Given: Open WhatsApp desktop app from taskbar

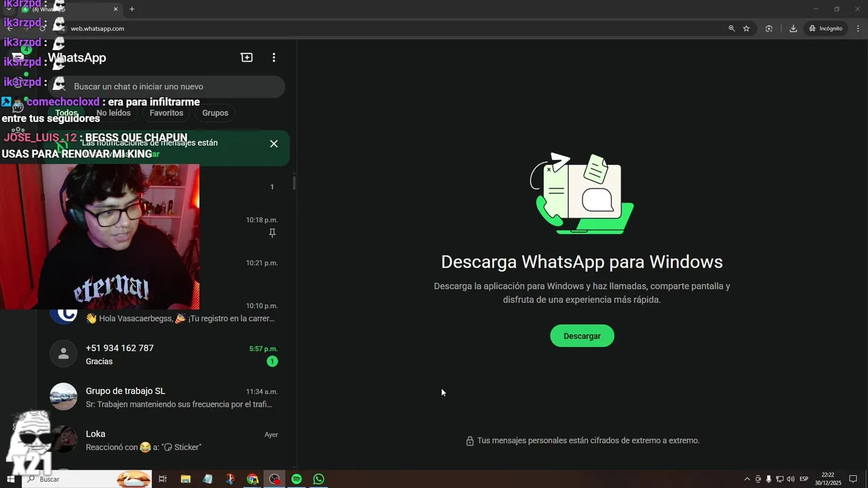Looking at the screenshot, I should (319, 479).
